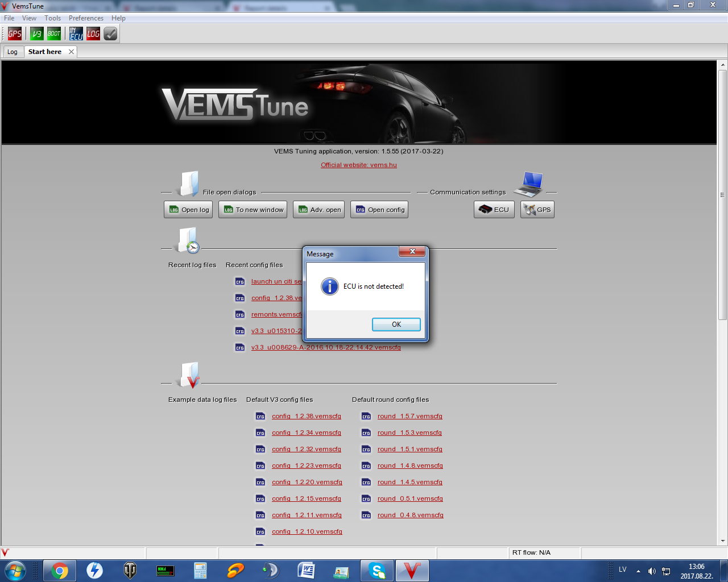Open the File menu

9,18
